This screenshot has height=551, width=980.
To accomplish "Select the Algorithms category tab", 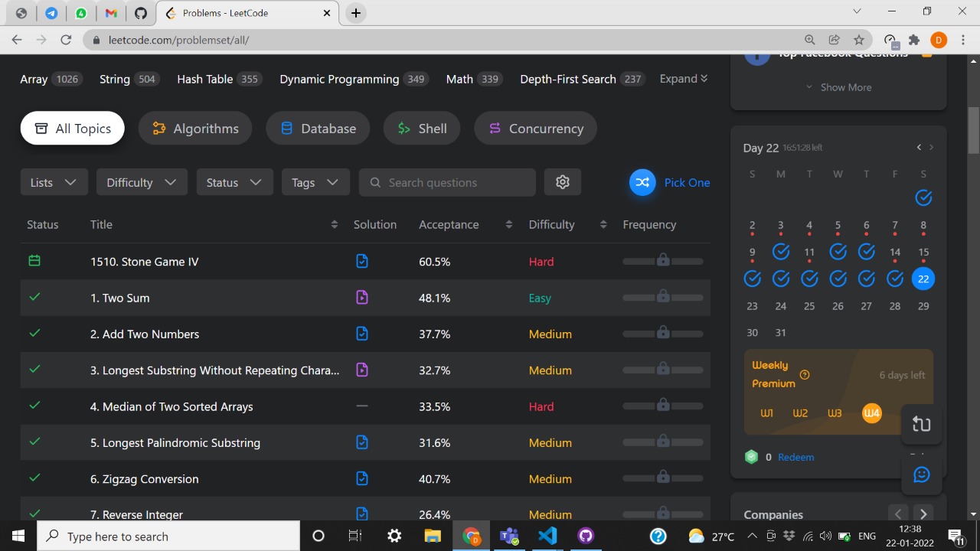I will click(195, 129).
